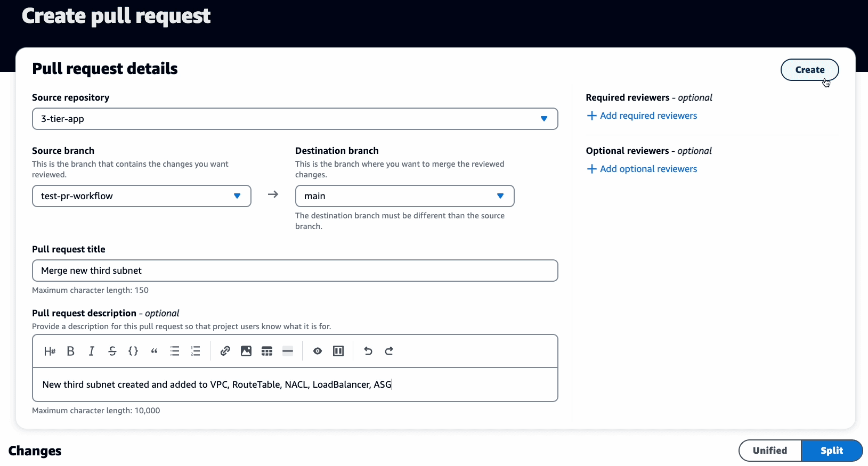The image size is (868, 466).
Task: Insert a horizontal rule line
Action: tap(288, 351)
